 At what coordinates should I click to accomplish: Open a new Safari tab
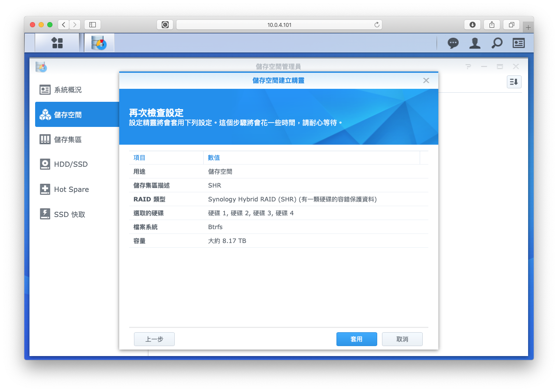pos(528,27)
